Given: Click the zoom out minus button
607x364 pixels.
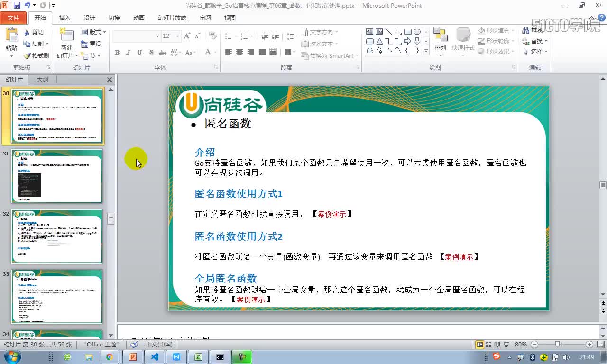Looking at the screenshot, I should coord(534,345).
